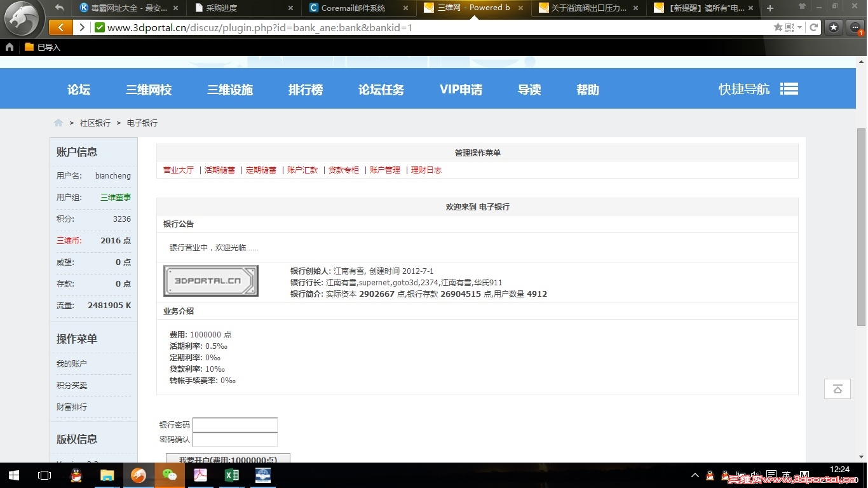Open 帮助 in the navigation bar
Screen dimensions: 868x488
[x=588, y=90]
